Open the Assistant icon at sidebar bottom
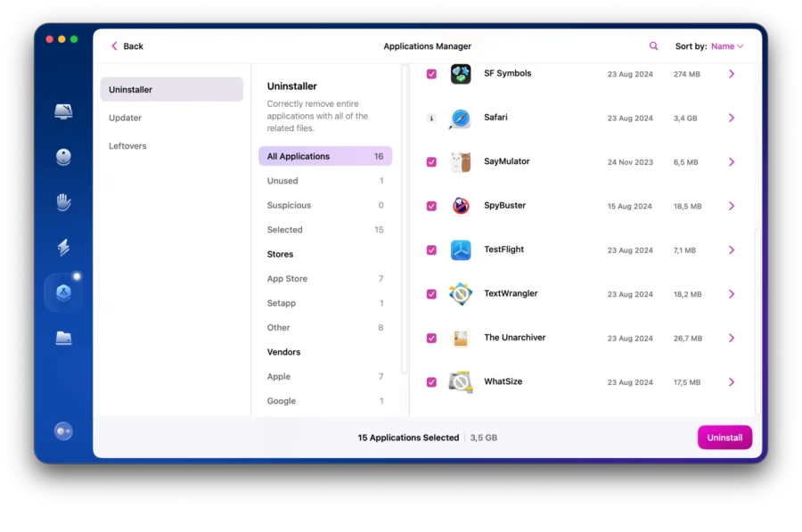Screen dimensions: 802x532 (63, 431)
